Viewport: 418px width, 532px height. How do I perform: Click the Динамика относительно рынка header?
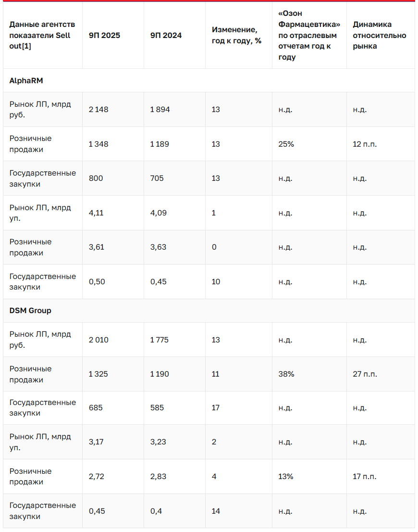[x=379, y=35]
